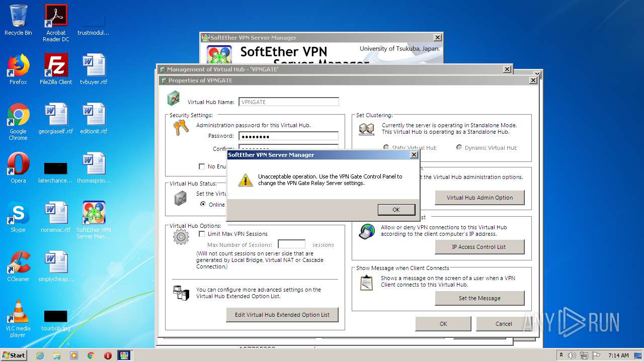The height and width of the screenshot is (362, 644).
Task: Open Recycle Bin on desktop
Action: [x=18, y=20]
